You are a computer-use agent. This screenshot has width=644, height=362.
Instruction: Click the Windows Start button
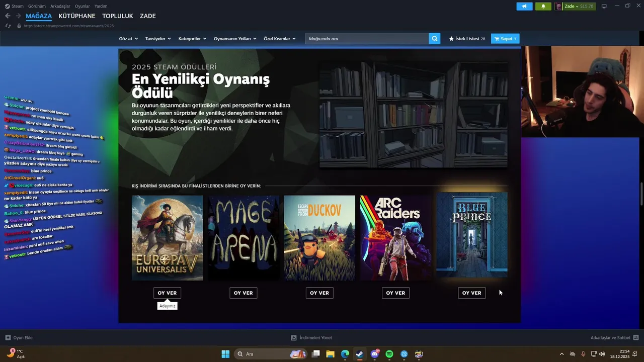225,354
